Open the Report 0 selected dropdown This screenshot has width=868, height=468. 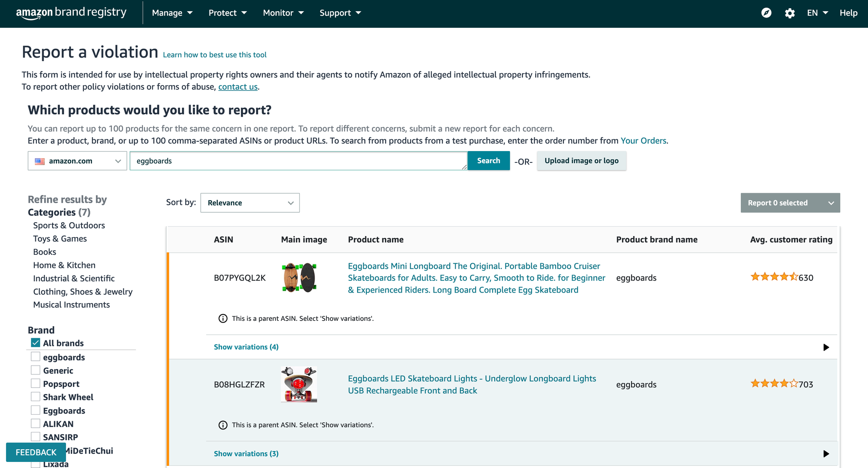click(790, 203)
